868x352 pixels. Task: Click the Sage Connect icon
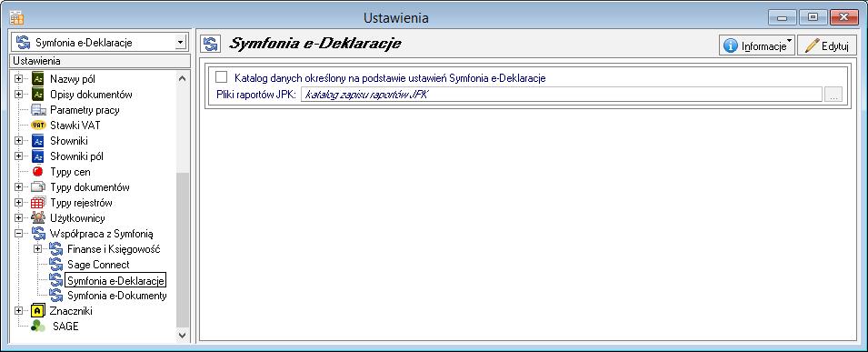(x=55, y=265)
